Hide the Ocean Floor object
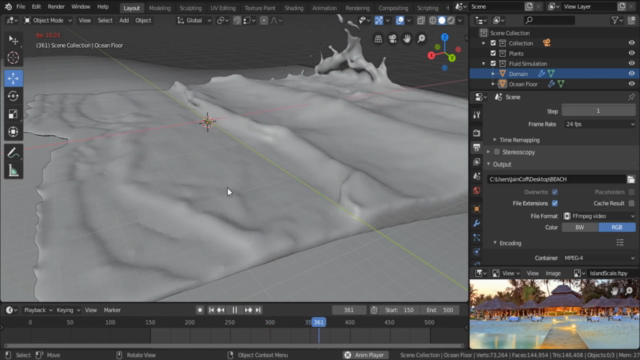 631,84
